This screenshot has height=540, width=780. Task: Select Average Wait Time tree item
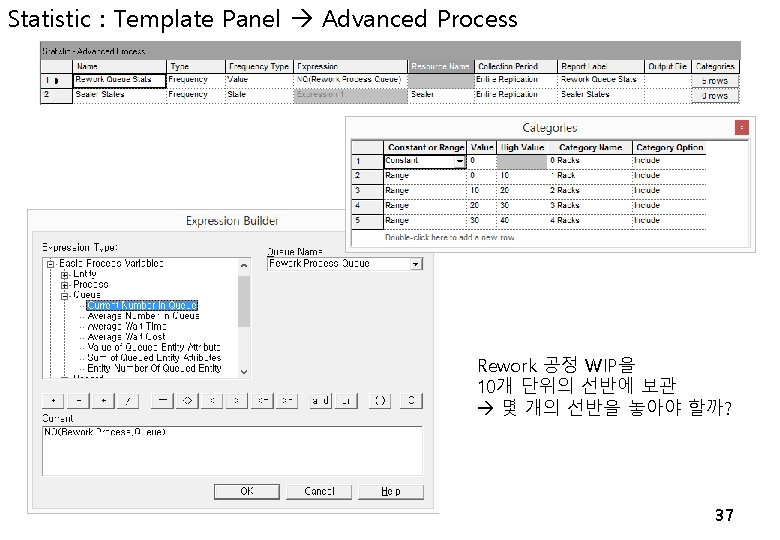click(x=127, y=326)
